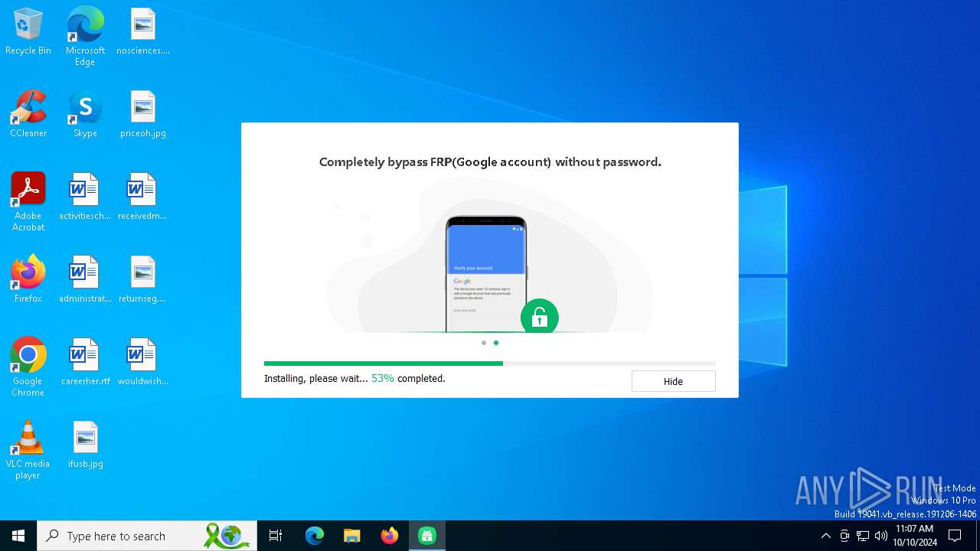Select the careerher.rtf document
Viewport: 980px width, 551px height.
pos(85,362)
